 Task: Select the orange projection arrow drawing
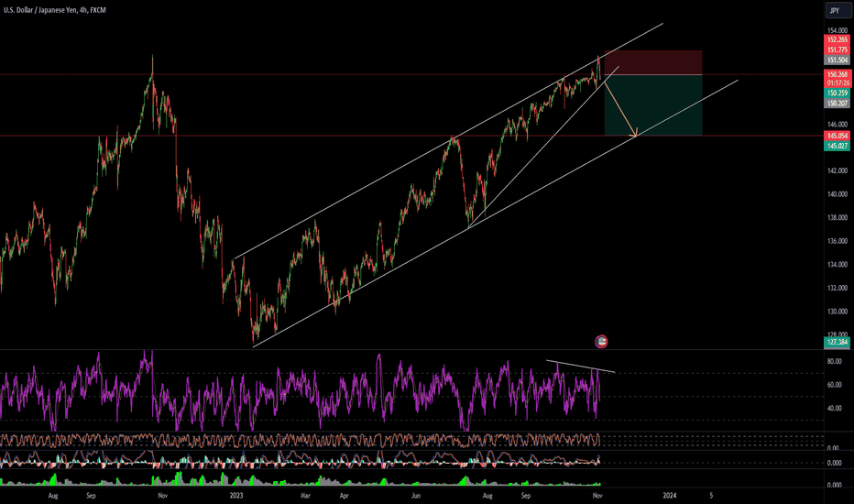pos(620,109)
